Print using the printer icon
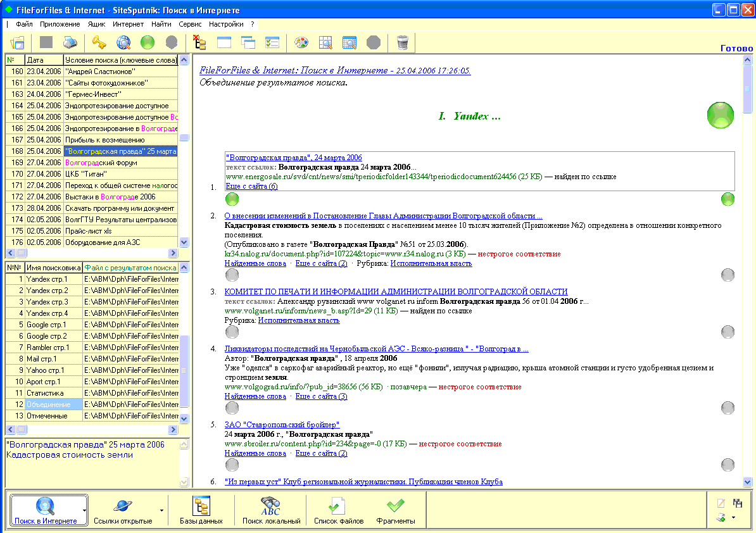Viewport: 756px width, 533px height. pos(70,42)
